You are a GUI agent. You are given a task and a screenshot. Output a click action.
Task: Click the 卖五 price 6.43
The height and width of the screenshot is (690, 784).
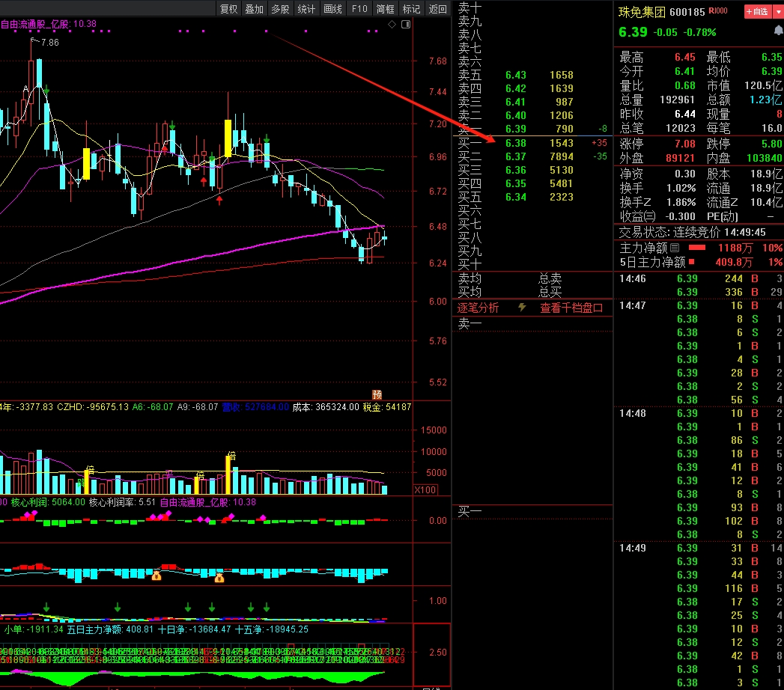[515, 75]
